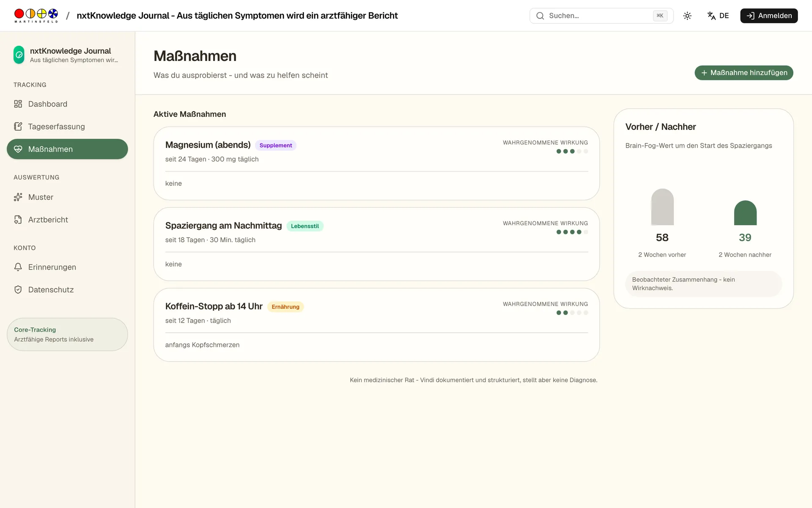
Task: Go to Tageserfassung in sidebar
Action: coord(67,127)
